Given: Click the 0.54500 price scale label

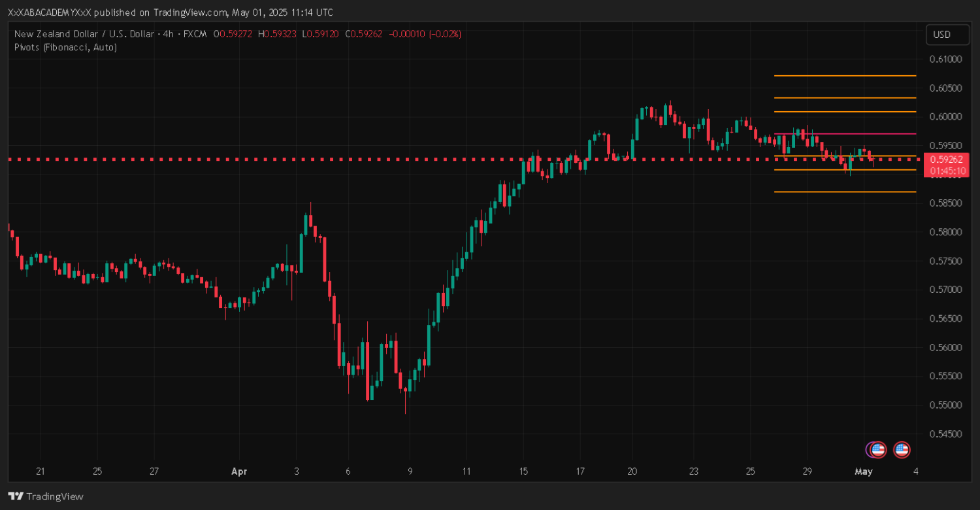Looking at the screenshot, I should coord(945,433).
